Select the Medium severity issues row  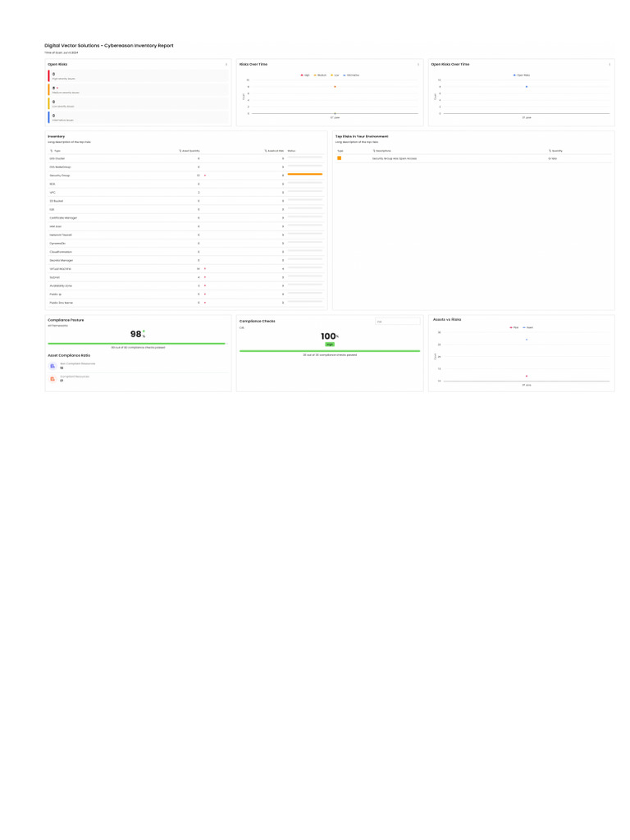(138, 90)
